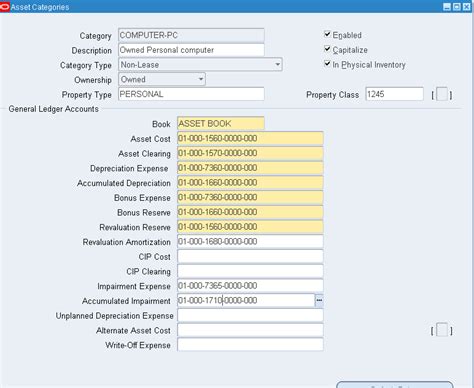Click the Unplanned Depreciation Expense field
This screenshot has width=474, height=388.
point(250,315)
